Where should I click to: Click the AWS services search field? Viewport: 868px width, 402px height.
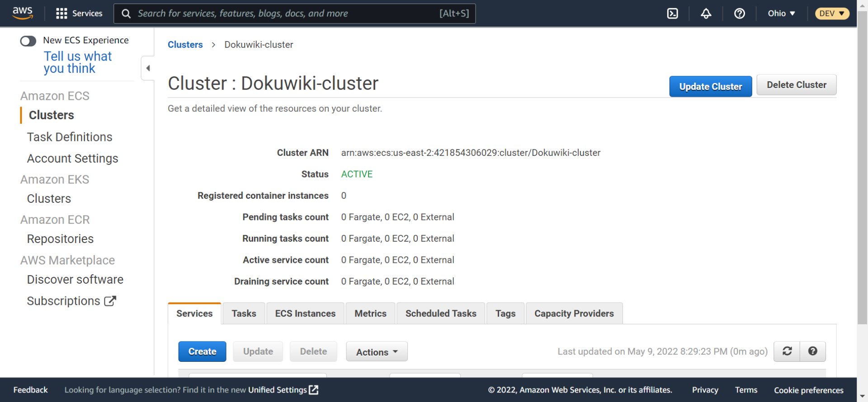[294, 14]
